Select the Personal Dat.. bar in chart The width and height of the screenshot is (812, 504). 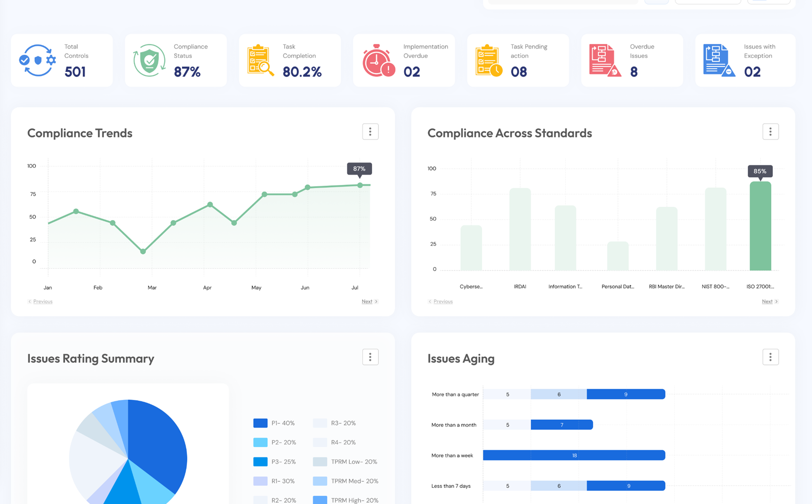pyautogui.click(x=618, y=256)
